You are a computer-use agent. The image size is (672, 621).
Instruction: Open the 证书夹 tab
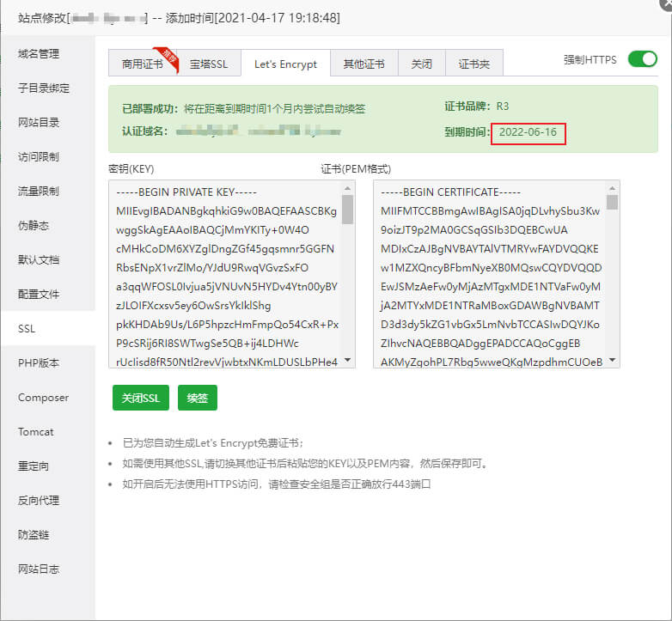pyautogui.click(x=473, y=64)
